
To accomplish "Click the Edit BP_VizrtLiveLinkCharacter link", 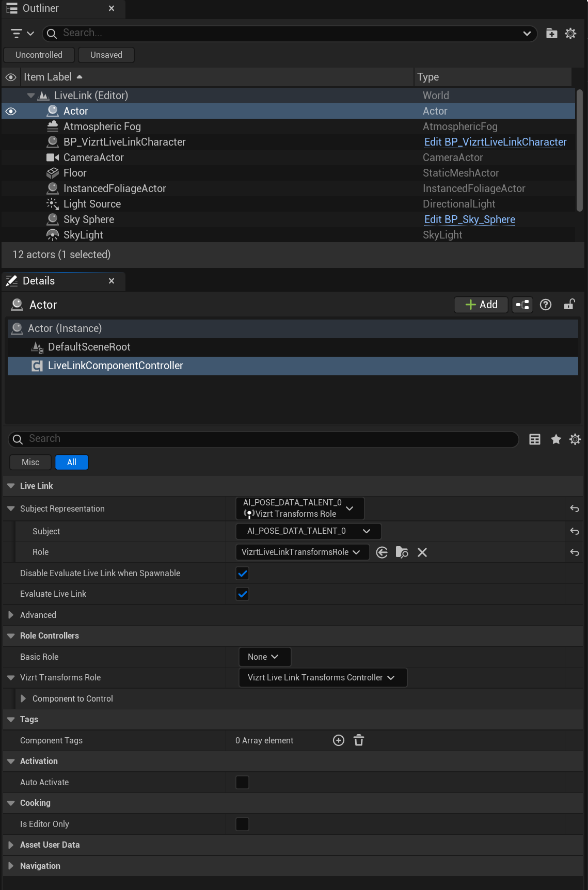I will pos(495,142).
